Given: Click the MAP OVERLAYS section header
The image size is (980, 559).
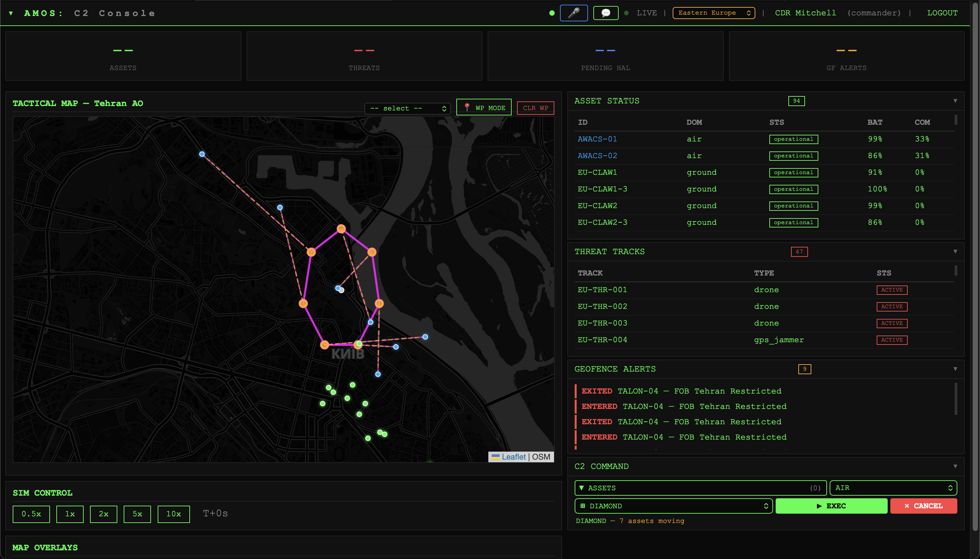Looking at the screenshot, I should point(45,548).
